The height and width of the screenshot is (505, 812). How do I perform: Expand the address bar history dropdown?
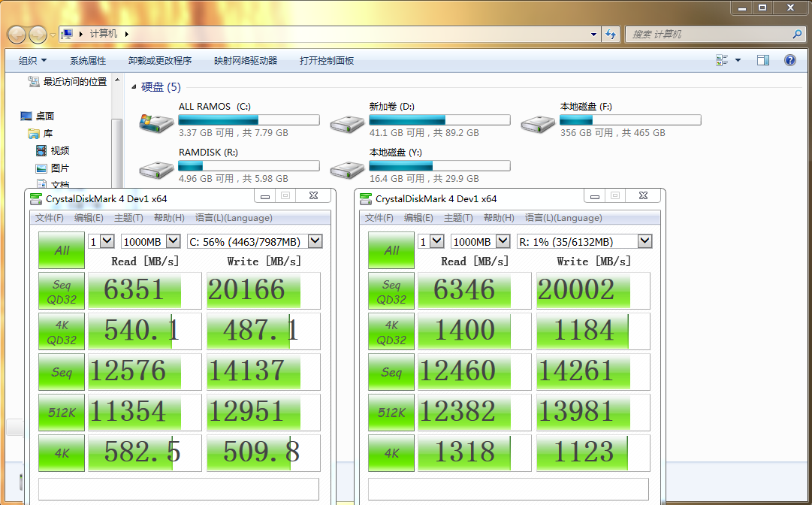593,34
